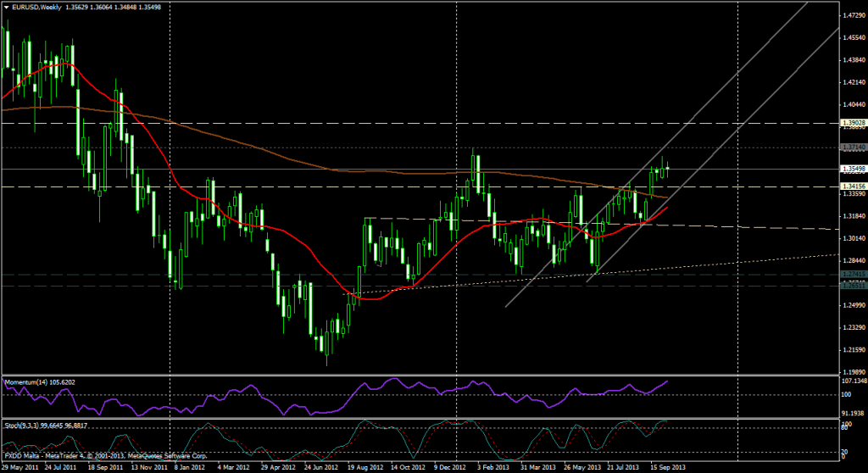This screenshot has width=868, height=473.
Task: Click the 1.27415 support level label
Action: click(x=852, y=275)
